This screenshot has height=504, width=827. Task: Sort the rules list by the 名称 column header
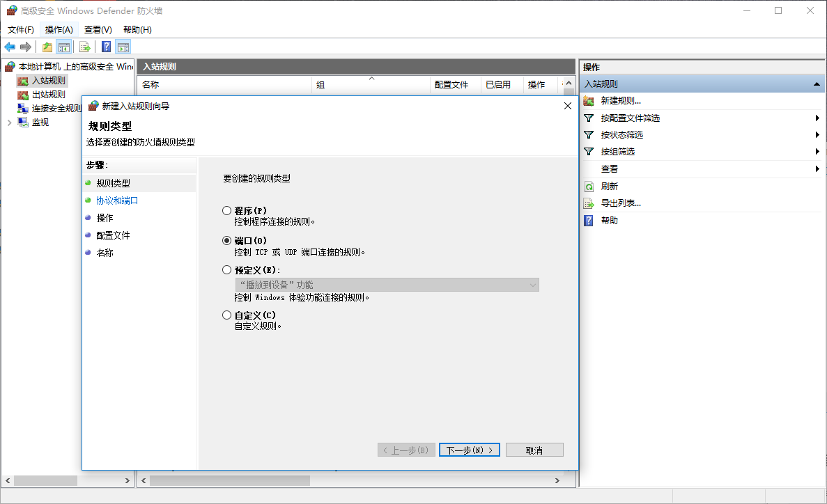pos(224,85)
